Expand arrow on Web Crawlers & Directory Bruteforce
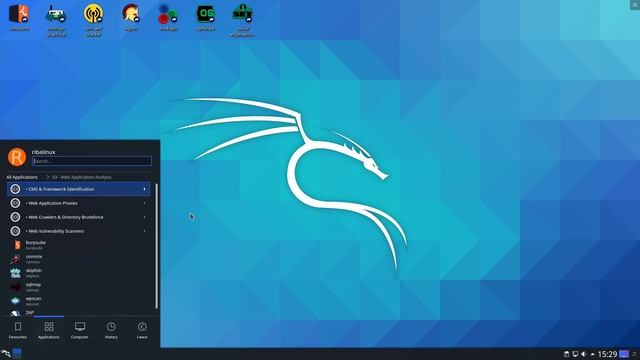This screenshot has height=360, width=640. 144,217
